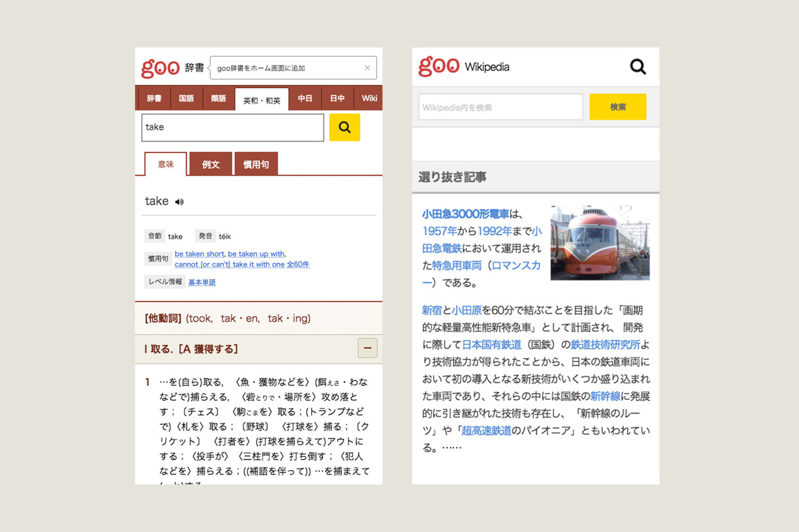Open the 日本国有鉄道 link
This screenshot has width=799, height=532.
[x=491, y=345]
